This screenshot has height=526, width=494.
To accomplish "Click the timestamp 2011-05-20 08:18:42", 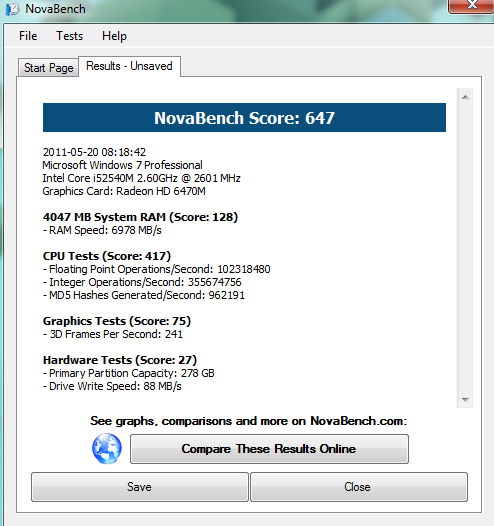I will tap(94, 152).
